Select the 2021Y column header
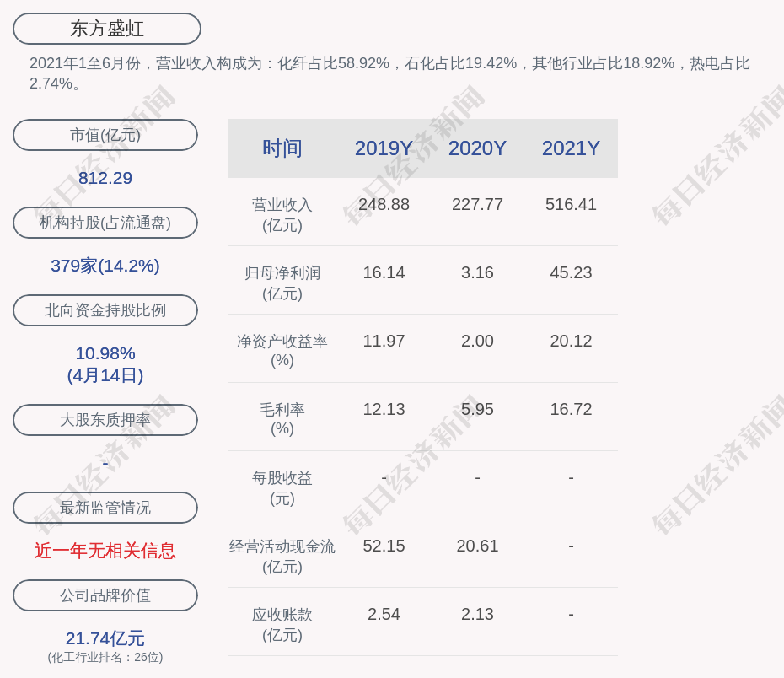The height and width of the screenshot is (678, 784). [571, 148]
